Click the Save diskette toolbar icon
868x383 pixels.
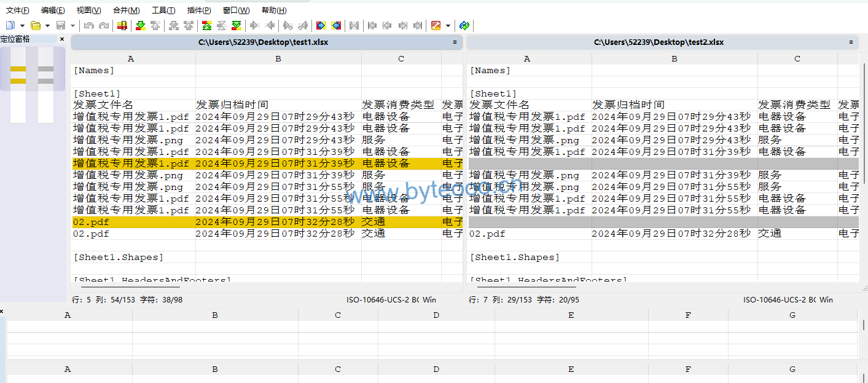tap(61, 25)
